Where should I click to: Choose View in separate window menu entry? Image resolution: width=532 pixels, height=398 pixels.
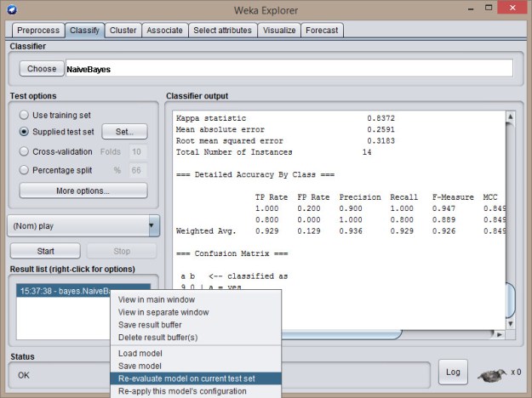[163, 312]
